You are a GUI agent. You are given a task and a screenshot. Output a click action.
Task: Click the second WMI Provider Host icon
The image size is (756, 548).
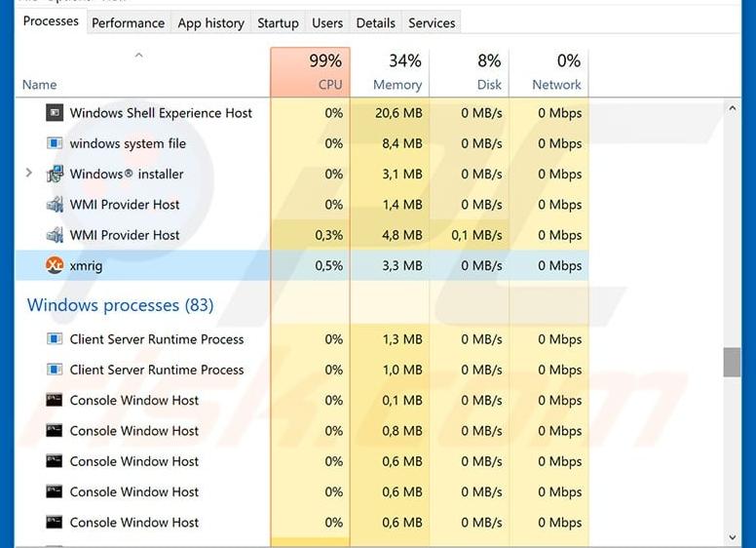point(55,235)
